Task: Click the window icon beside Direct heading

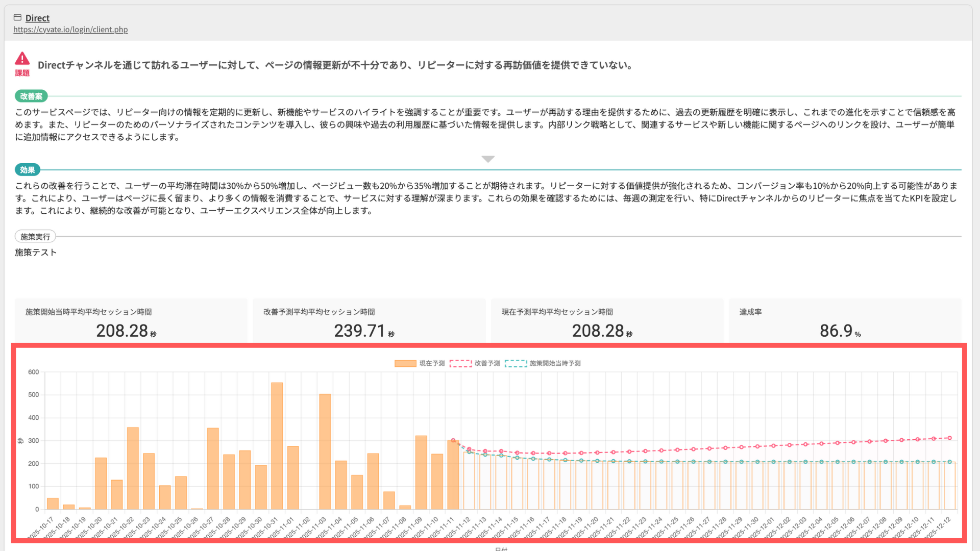Action: (17, 17)
